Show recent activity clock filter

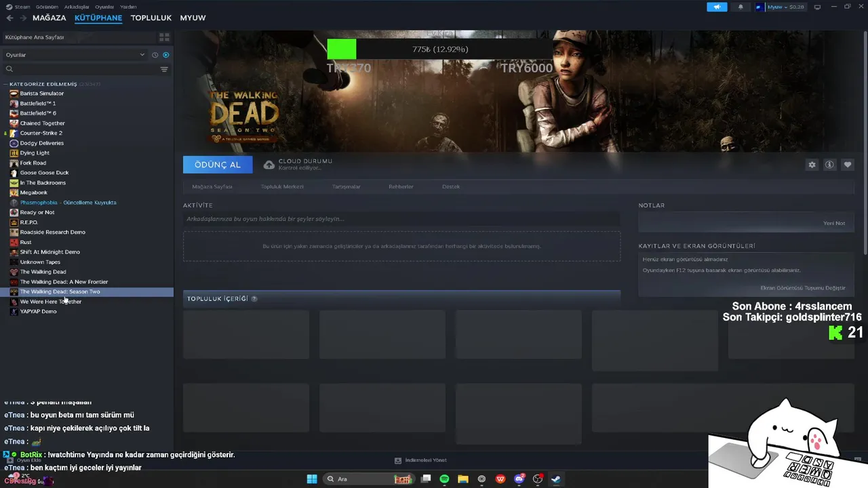point(155,55)
